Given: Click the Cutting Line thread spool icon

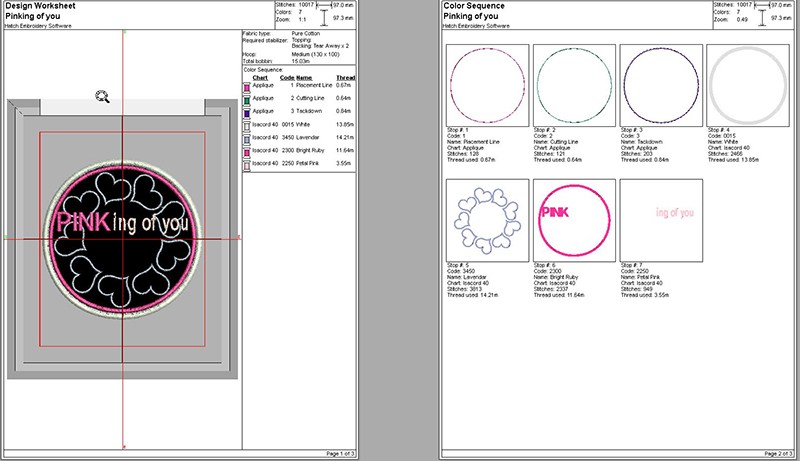Looking at the screenshot, I should [x=247, y=99].
